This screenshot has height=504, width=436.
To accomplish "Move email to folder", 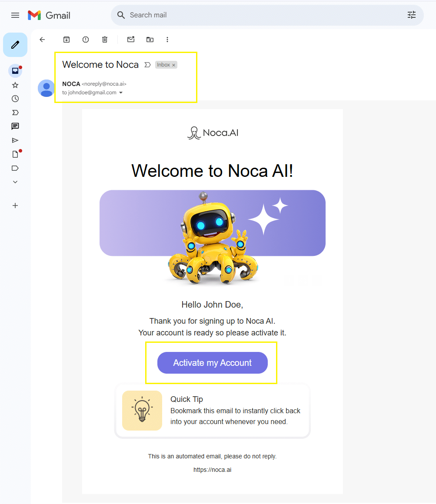I will click(x=150, y=40).
